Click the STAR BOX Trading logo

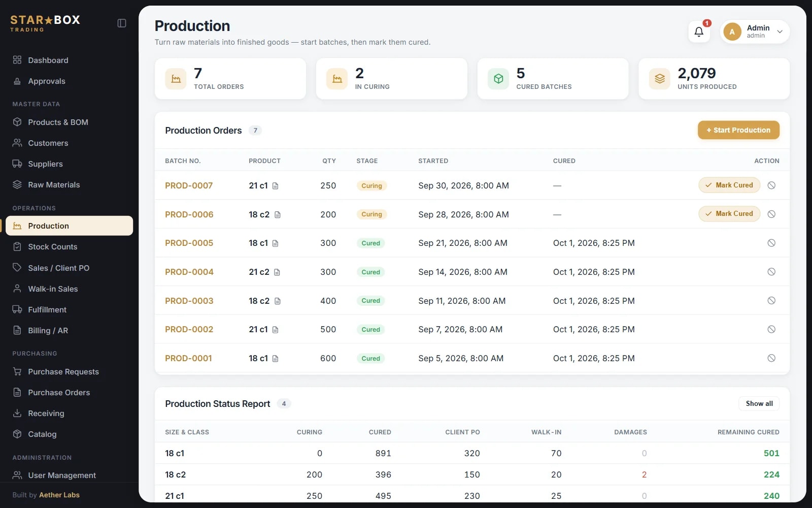pyautogui.click(x=45, y=23)
